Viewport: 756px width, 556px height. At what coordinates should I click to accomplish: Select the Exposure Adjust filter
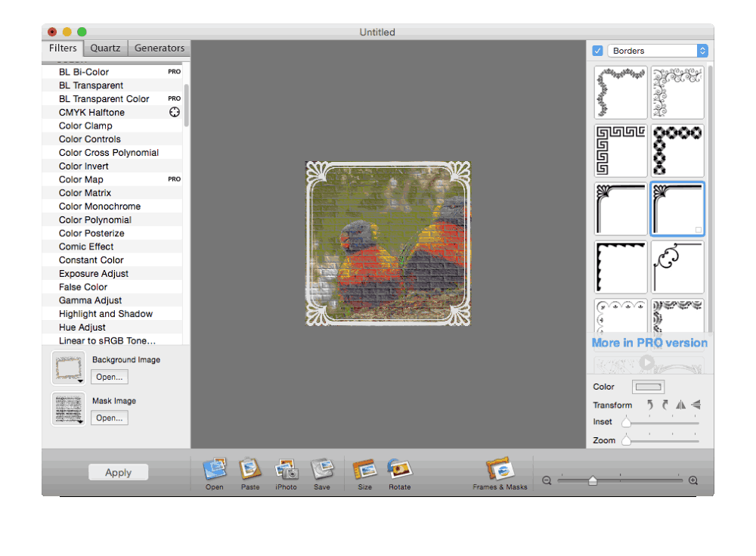tap(112, 274)
